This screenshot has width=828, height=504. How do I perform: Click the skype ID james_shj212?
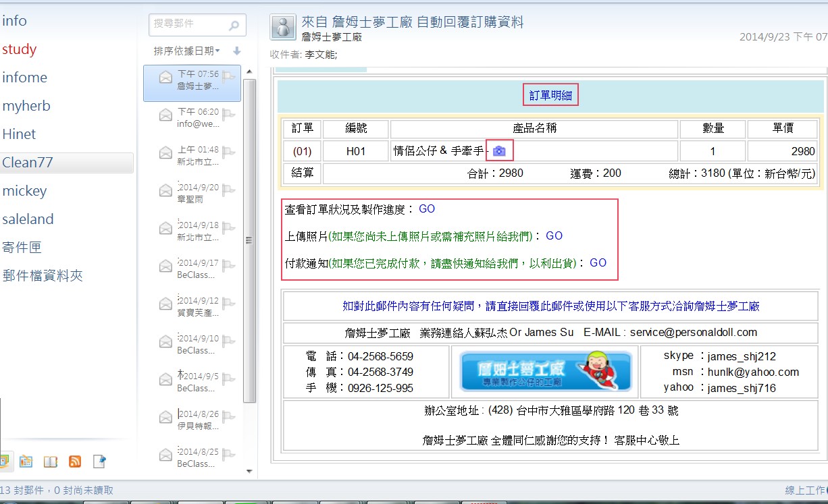[742, 356]
